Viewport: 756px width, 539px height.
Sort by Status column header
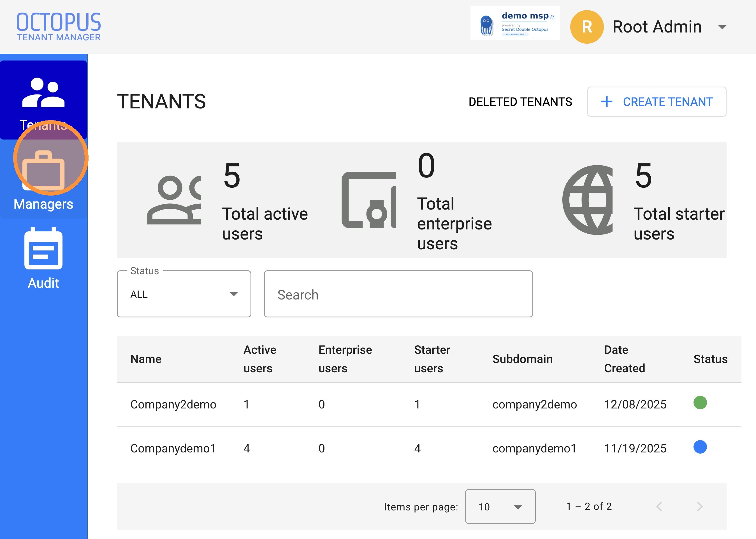click(x=711, y=359)
